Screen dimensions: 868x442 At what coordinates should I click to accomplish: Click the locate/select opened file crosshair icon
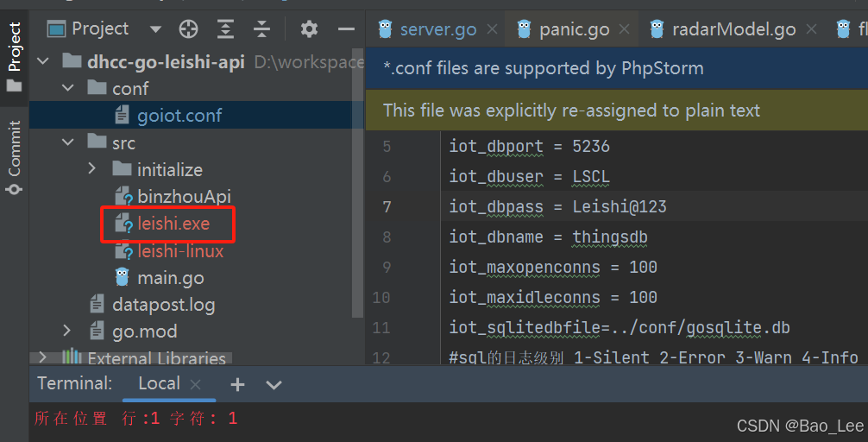[188, 28]
